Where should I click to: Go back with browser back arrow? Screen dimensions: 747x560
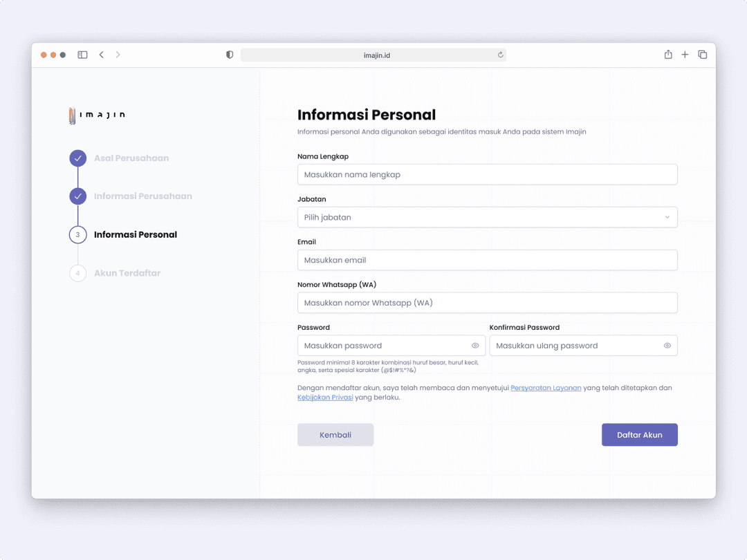pyautogui.click(x=102, y=55)
